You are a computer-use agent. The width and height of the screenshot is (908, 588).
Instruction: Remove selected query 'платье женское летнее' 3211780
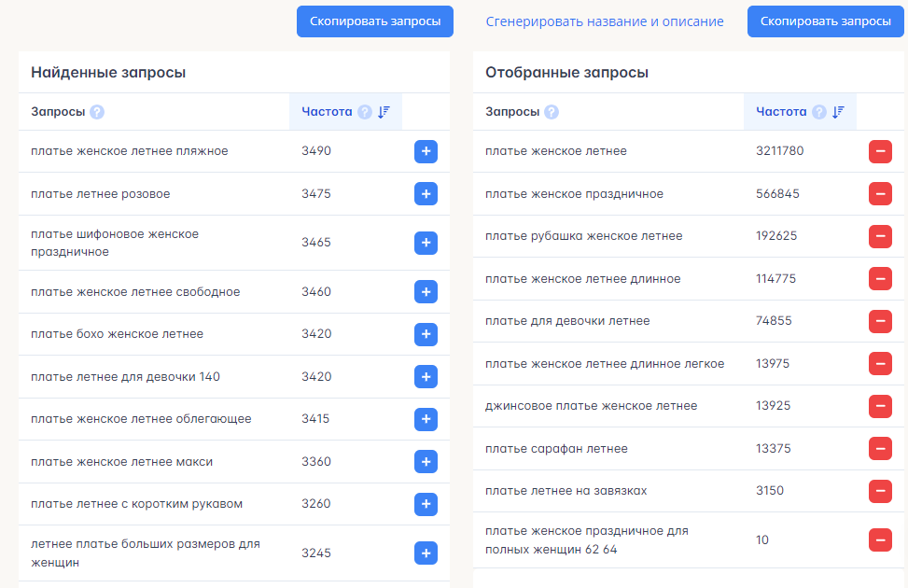click(880, 151)
